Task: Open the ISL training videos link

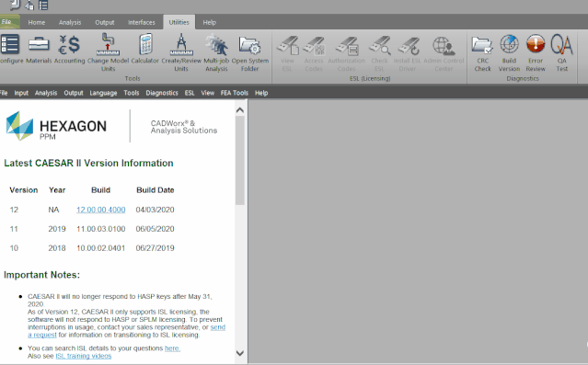Action: [84, 356]
